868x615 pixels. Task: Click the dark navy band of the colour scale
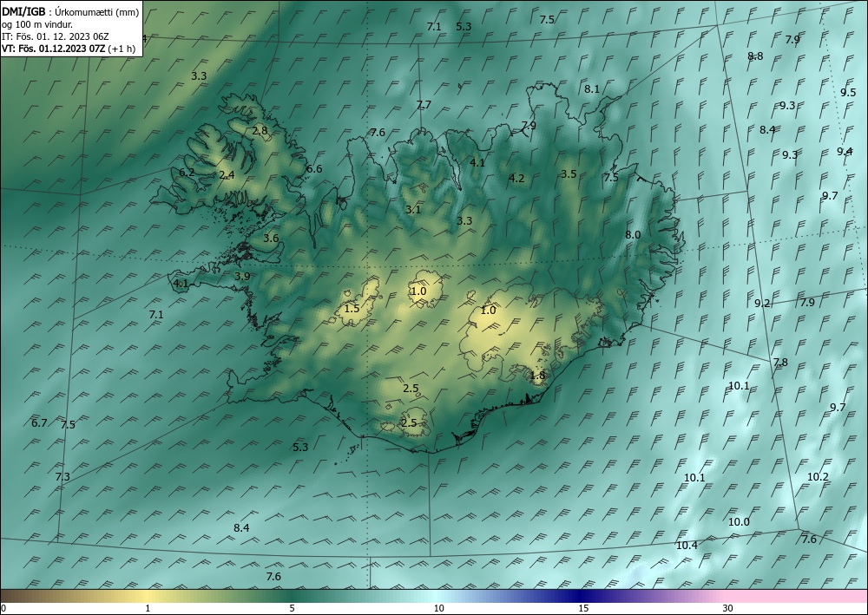(578, 596)
